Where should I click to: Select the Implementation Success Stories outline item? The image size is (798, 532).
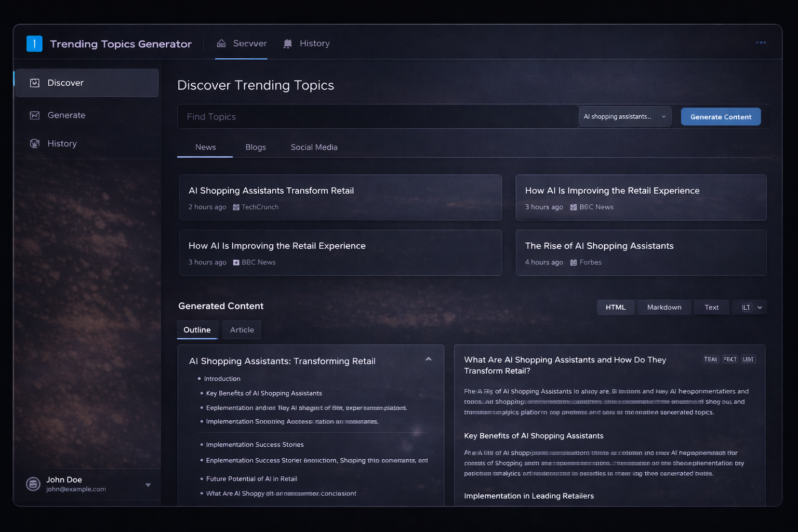click(x=255, y=445)
